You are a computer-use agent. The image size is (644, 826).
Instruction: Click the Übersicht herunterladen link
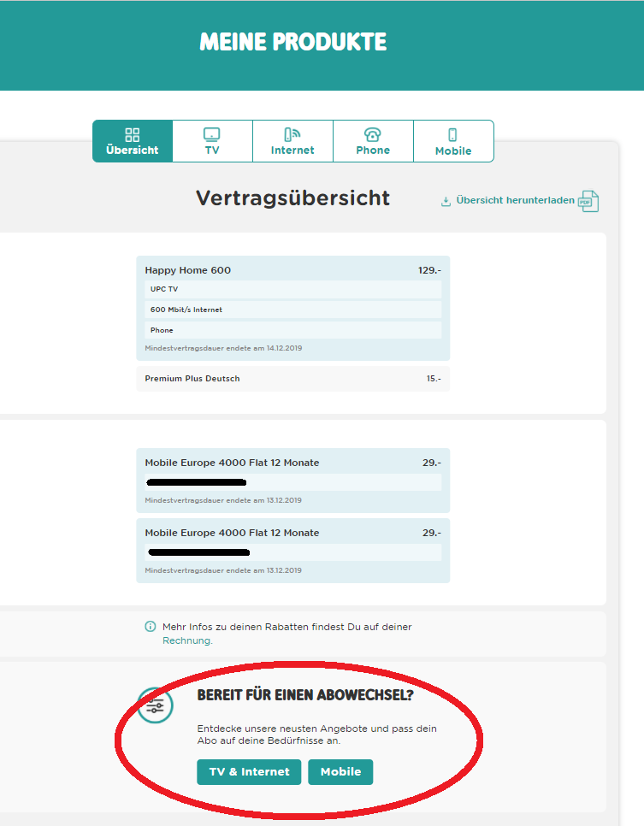pyautogui.click(x=515, y=201)
